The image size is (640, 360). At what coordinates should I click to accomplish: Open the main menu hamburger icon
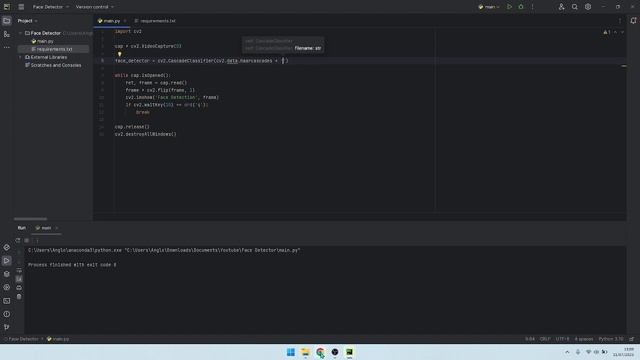(21, 7)
